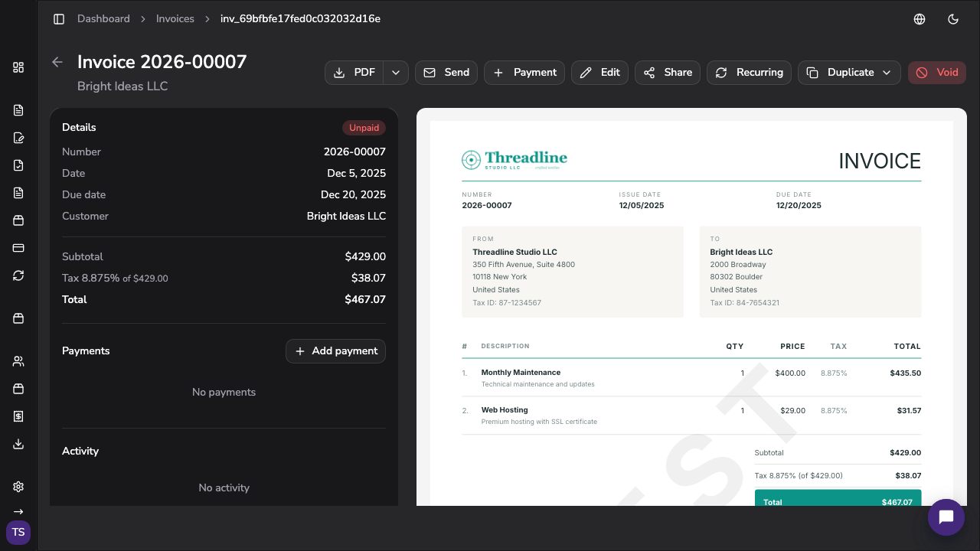Open the document-with-pencil sidebar icon
Image resolution: width=980 pixels, height=551 pixels.
[x=18, y=138]
